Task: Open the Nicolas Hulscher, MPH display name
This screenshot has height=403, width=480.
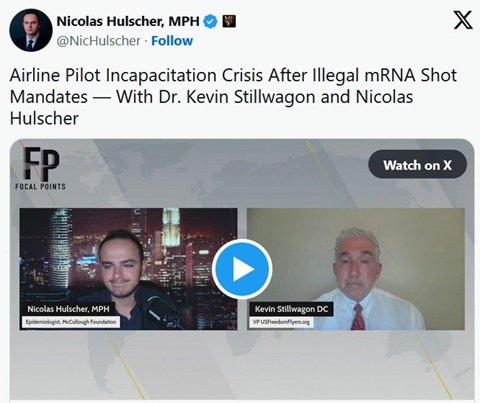Action: (x=128, y=22)
